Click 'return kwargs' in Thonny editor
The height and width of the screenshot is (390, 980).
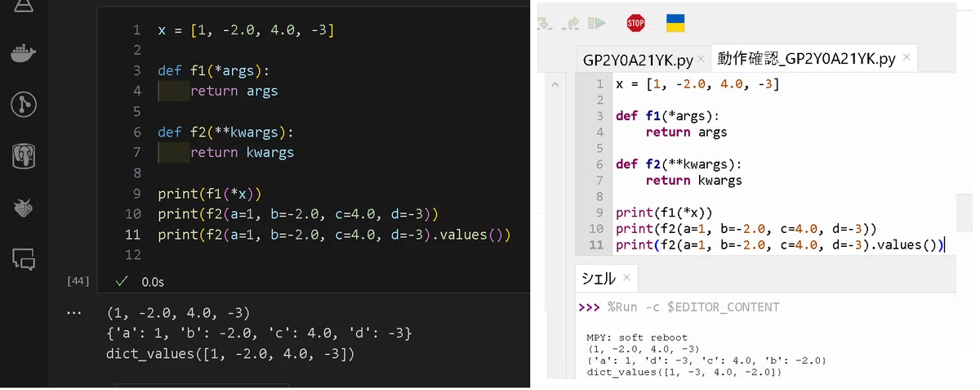click(x=693, y=180)
